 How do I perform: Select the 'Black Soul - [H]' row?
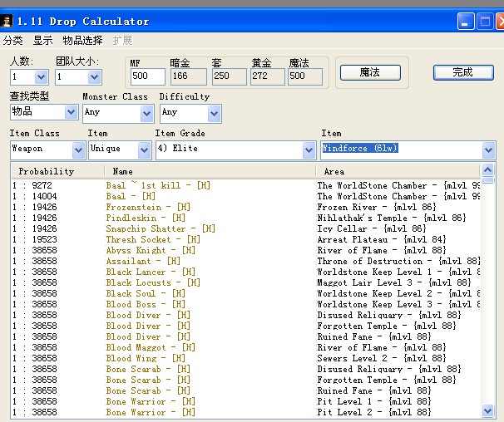[x=246, y=293]
